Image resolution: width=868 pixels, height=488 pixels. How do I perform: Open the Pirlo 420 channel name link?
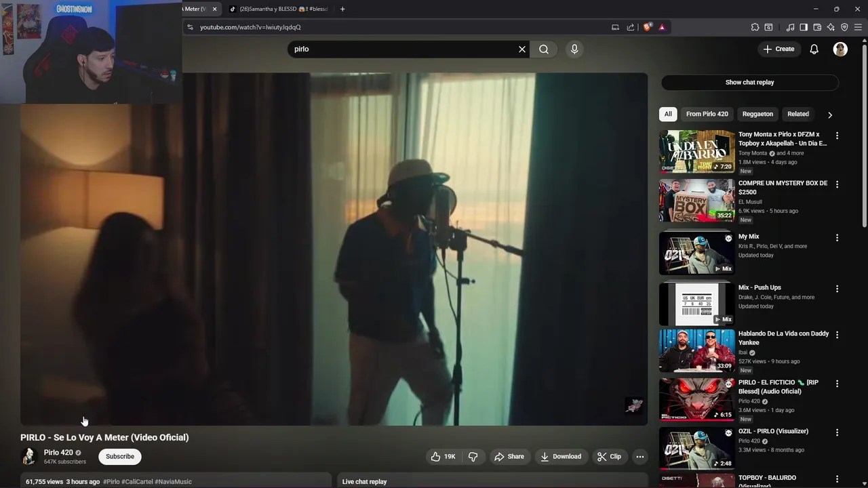(58, 453)
